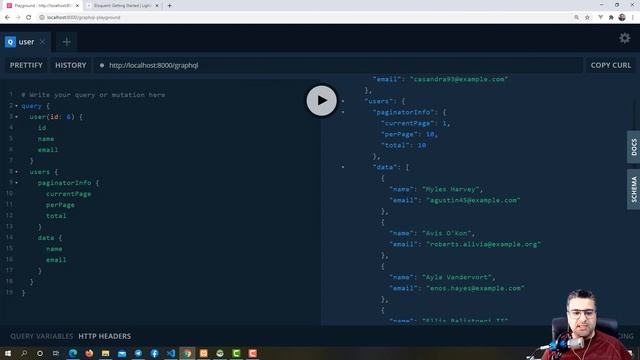
Task: Open the SCHEMA side panel
Action: pyautogui.click(x=633, y=189)
